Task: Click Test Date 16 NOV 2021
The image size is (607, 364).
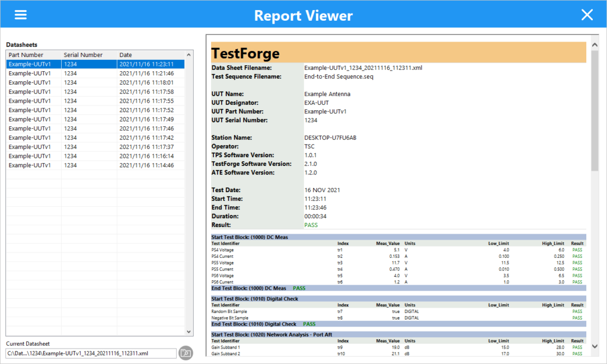Action: click(x=322, y=190)
